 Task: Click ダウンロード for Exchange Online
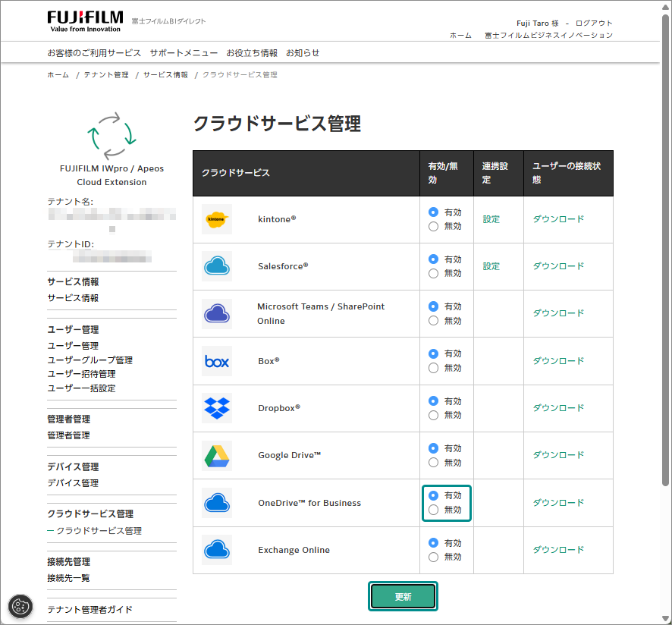pos(558,550)
